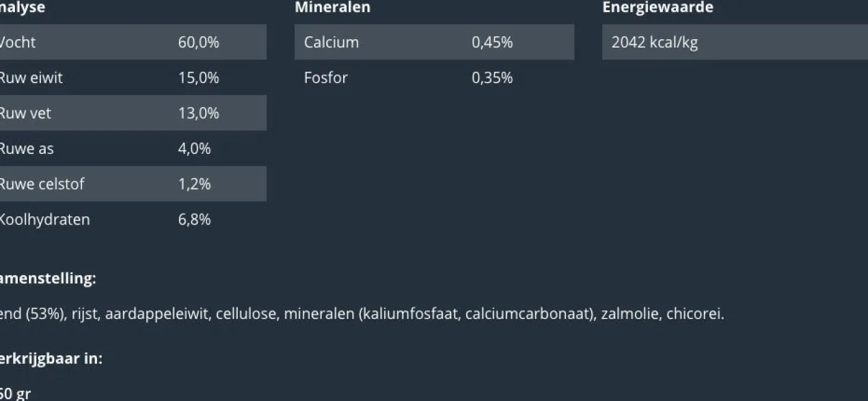Select the Ruw eiwit label
The image size is (868, 401).
(x=31, y=78)
